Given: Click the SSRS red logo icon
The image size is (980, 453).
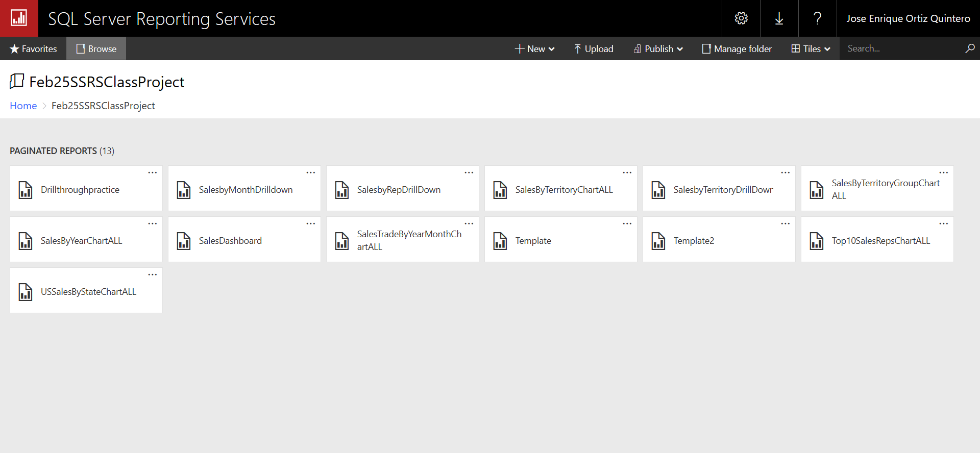Looking at the screenshot, I should coord(19,18).
